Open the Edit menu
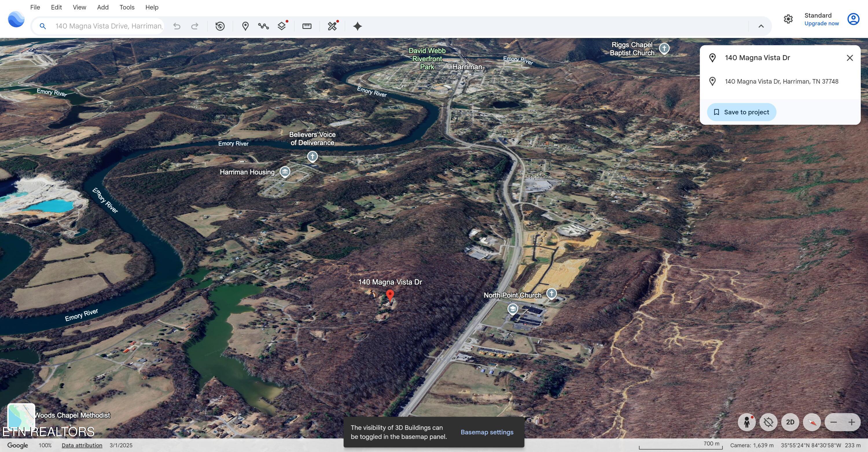This screenshot has width=868, height=452. 56,7
